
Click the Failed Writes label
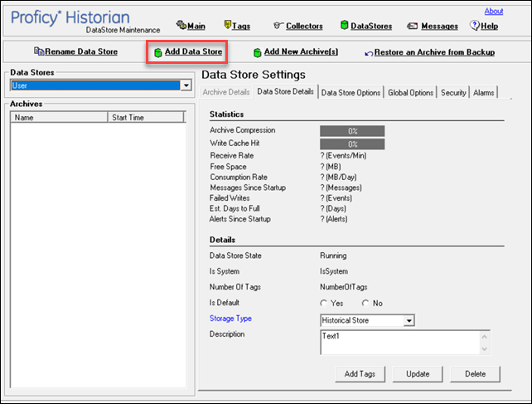230,197
